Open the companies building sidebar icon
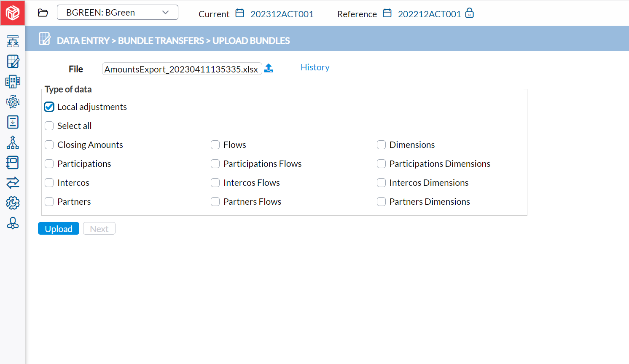 coord(13,82)
